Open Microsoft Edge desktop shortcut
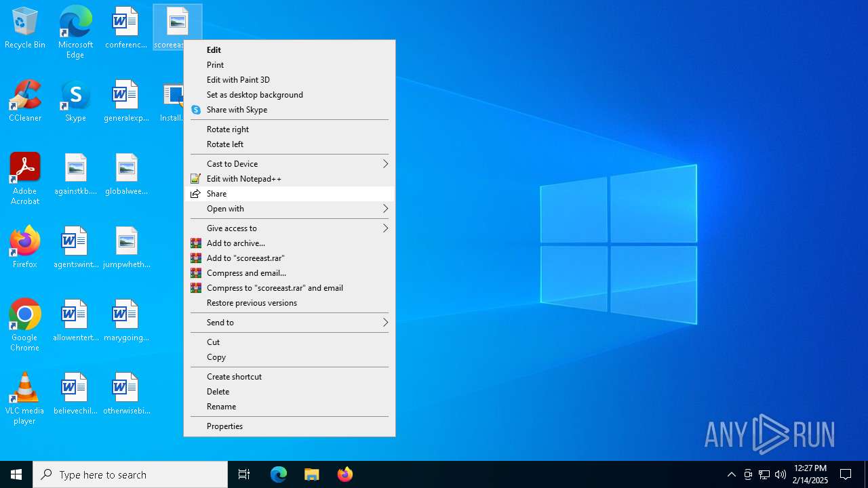Viewport: 868px width, 488px height. coord(75,32)
